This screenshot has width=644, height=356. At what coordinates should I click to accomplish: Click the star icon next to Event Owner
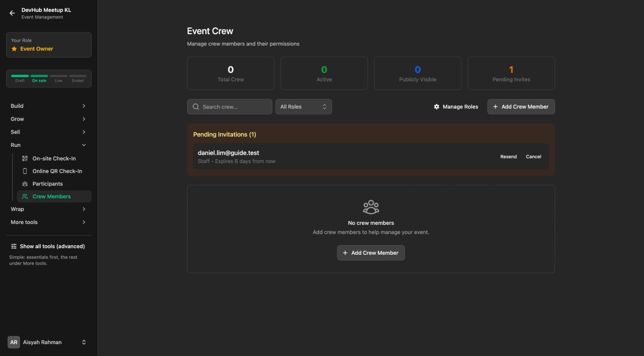14,49
